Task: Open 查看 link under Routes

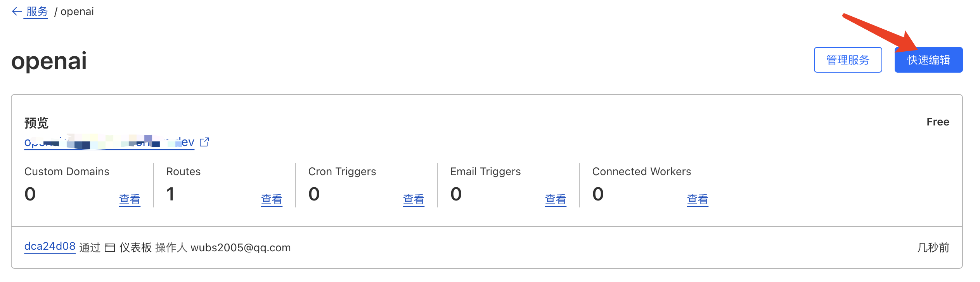Action: click(x=271, y=199)
